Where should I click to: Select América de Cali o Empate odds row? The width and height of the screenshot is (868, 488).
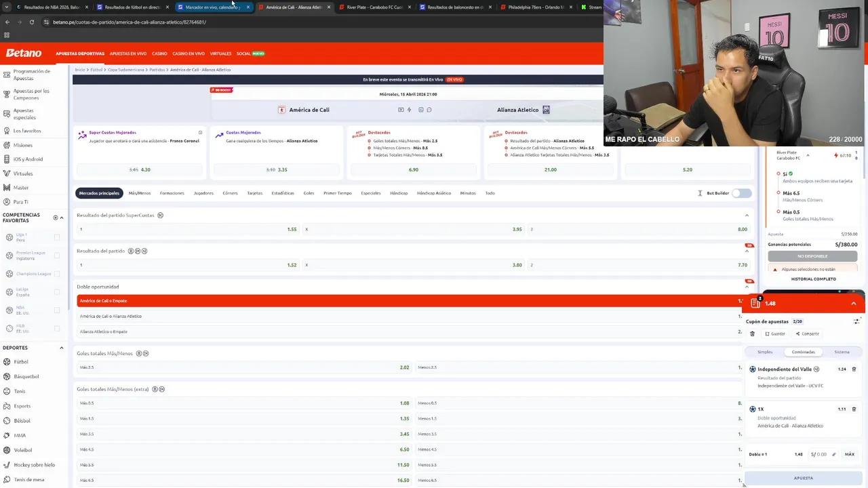[x=410, y=301]
